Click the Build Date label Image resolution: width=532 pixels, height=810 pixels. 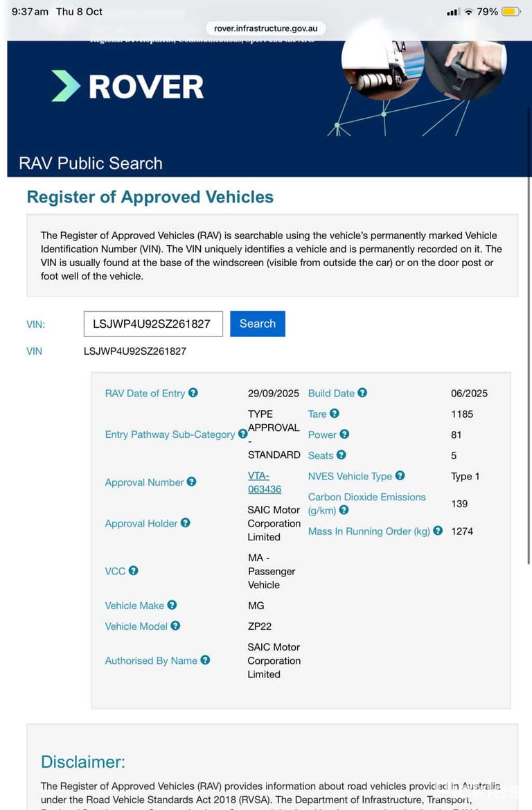pyautogui.click(x=331, y=393)
